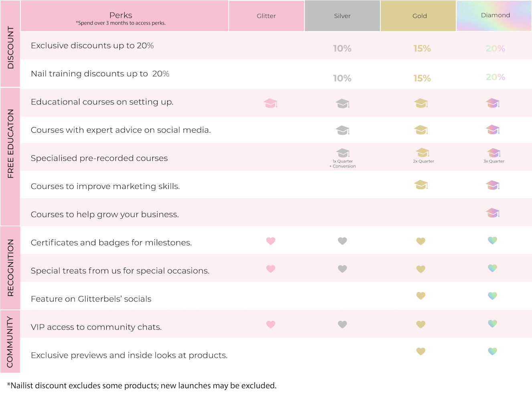Image resolution: width=532 pixels, height=401 pixels.
Task: Click the Silver 10% exclusive discount value
Action: coord(342,49)
